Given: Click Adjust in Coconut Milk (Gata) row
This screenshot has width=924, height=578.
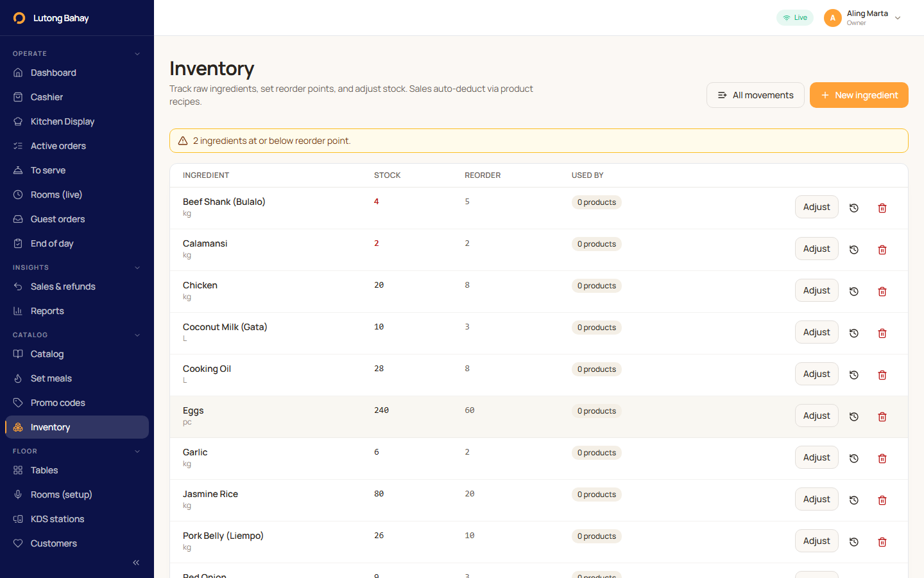Looking at the screenshot, I should pyautogui.click(x=816, y=332).
